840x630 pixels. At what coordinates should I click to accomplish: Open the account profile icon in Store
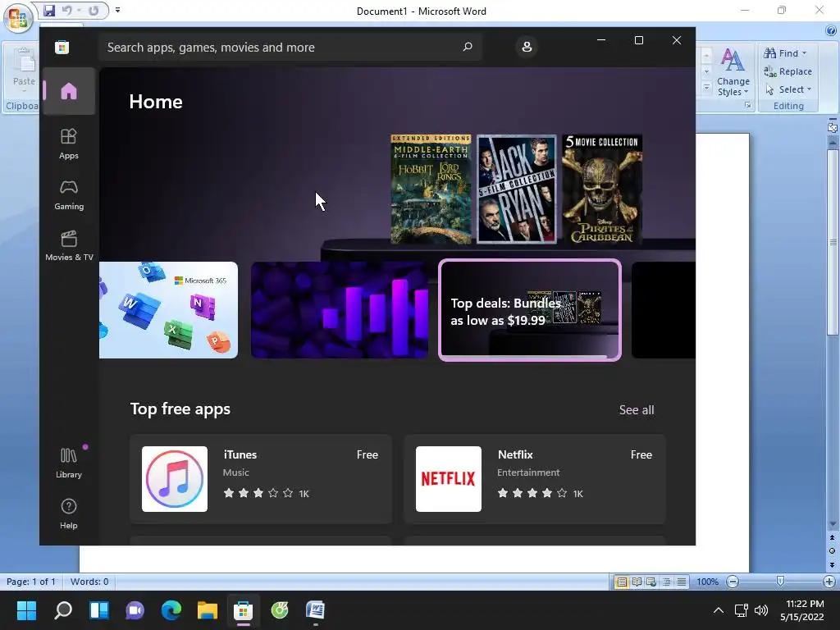[527, 47]
